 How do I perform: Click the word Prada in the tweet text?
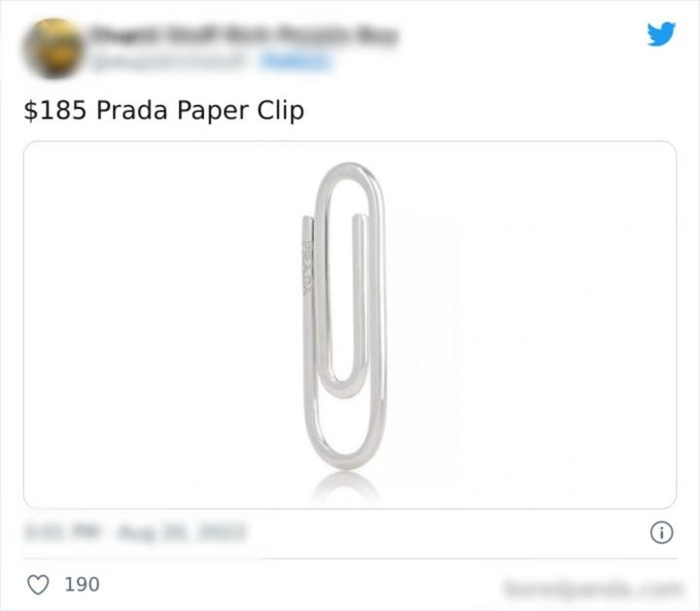(x=132, y=110)
